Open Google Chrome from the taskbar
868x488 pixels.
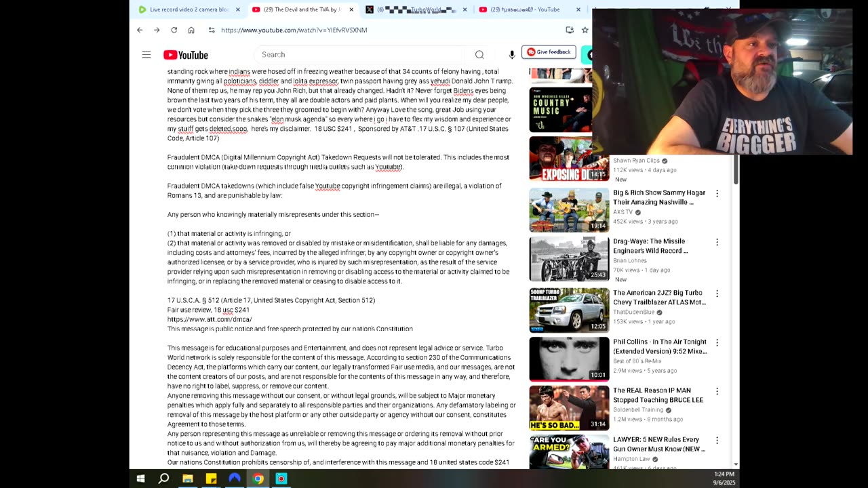coord(258,479)
